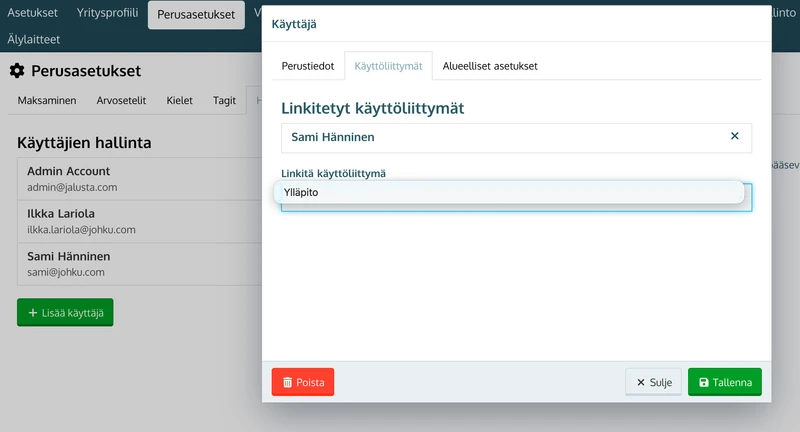Viewport: 800px width, 432px height.
Task: Save changes with Tallenna button
Action: coord(724,382)
